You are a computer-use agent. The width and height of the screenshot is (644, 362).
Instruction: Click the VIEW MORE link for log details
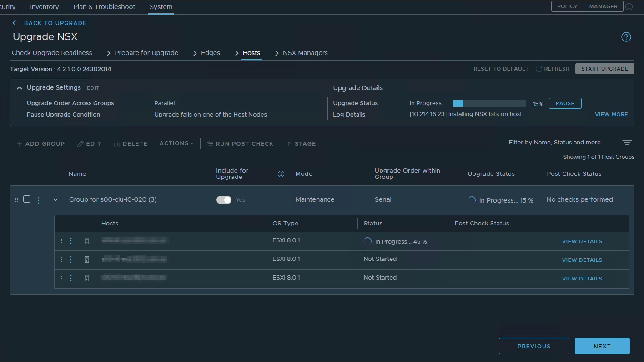(611, 114)
